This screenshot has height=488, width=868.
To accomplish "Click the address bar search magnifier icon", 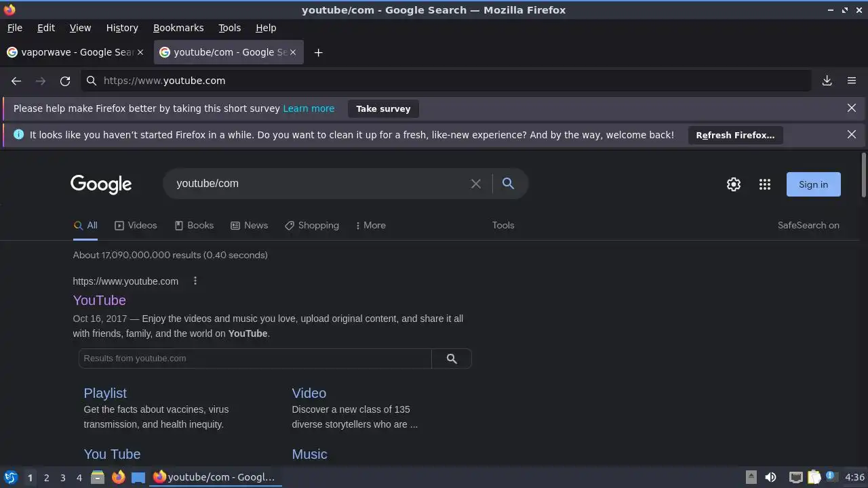I will [x=92, y=81].
